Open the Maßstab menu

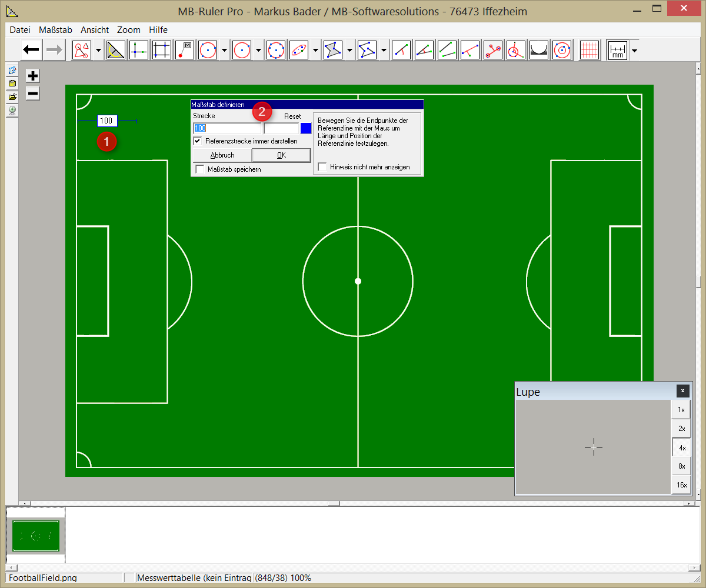[55, 29]
